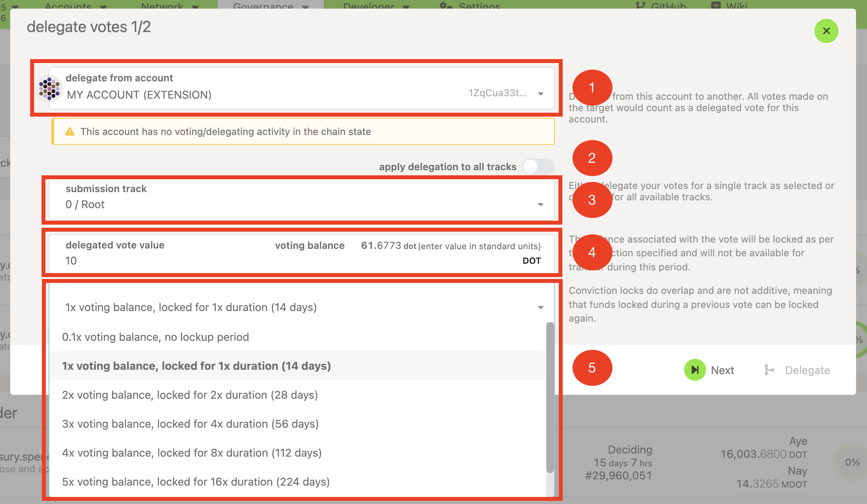The image size is (867, 504).
Task: Click the conviction list scrollbar
Action: [550, 397]
